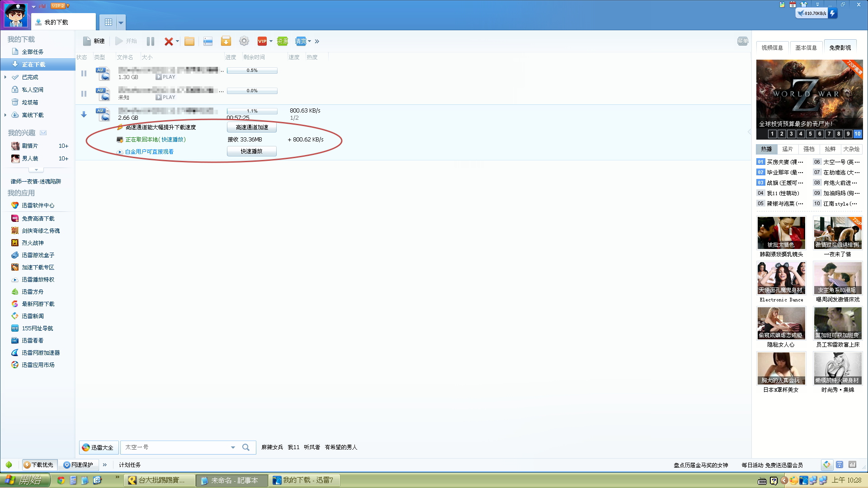
Task: Click the search box showing 太空一号
Action: (x=176, y=447)
